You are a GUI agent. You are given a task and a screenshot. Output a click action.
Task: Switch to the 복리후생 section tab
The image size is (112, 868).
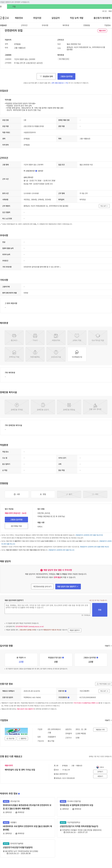pos(66,25)
